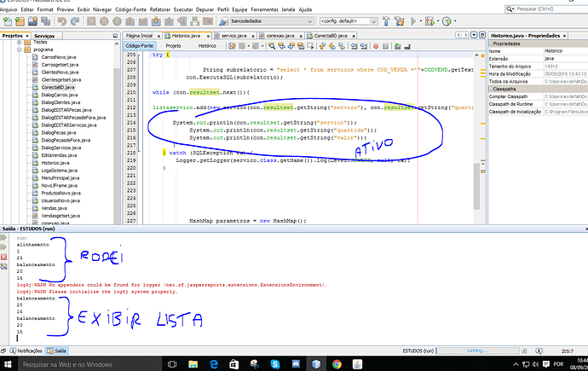
Task: Click the Next Bookmark icon in the editor toolbar
Action: [x=331, y=46]
